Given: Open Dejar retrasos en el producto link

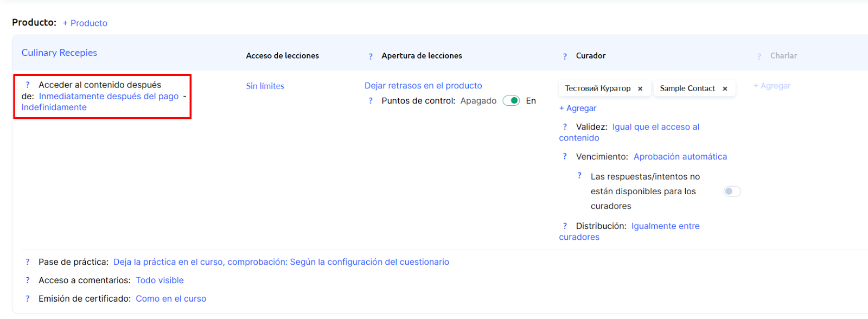Looking at the screenshot, I should (x=423, y=86).
